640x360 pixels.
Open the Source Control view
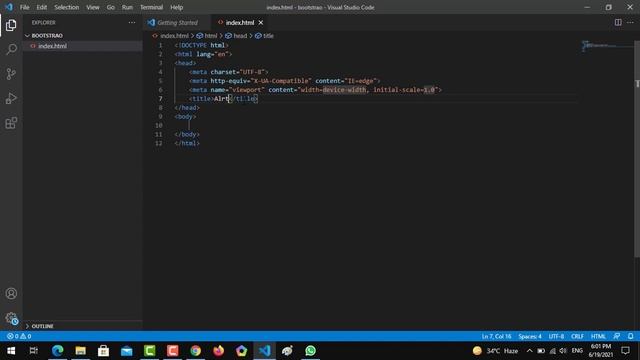coord(11,74)
